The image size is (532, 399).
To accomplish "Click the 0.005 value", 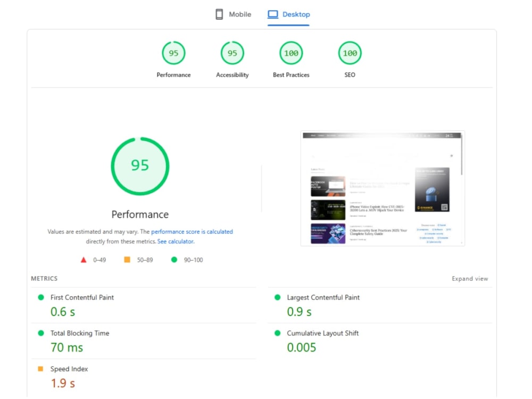I will (x=302, y=347).
